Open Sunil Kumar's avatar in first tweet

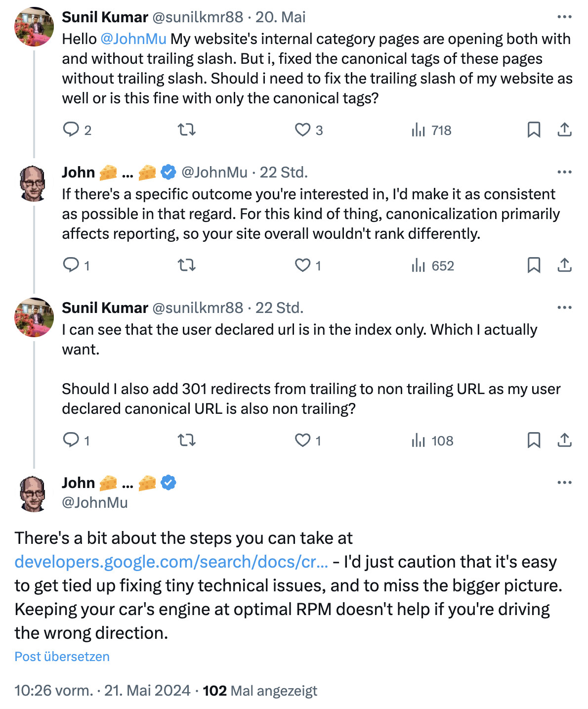click(34, 27)
